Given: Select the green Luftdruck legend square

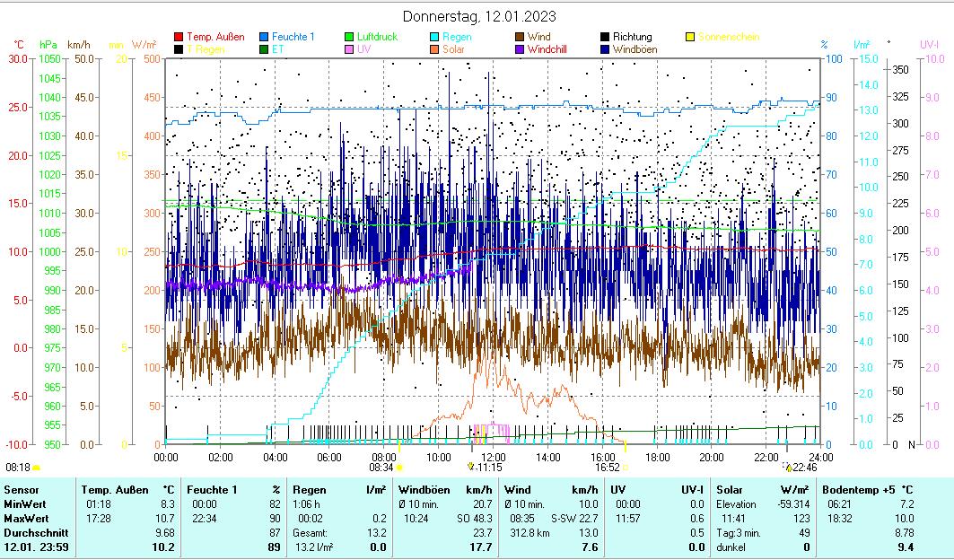Looking at the screenshot, I should (349, 38).
